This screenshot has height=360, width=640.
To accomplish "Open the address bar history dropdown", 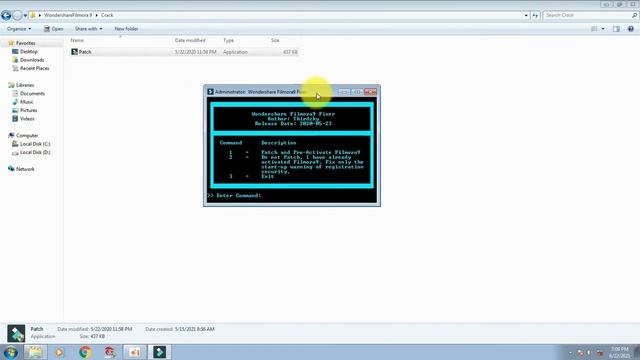I will click(x=526, y=16).
